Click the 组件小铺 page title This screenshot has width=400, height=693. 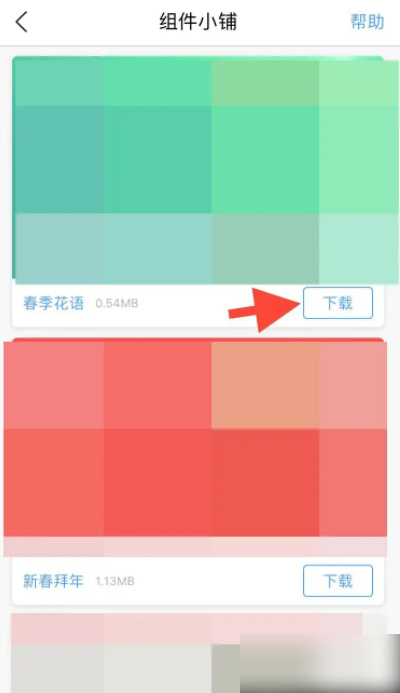pos(198,22)
